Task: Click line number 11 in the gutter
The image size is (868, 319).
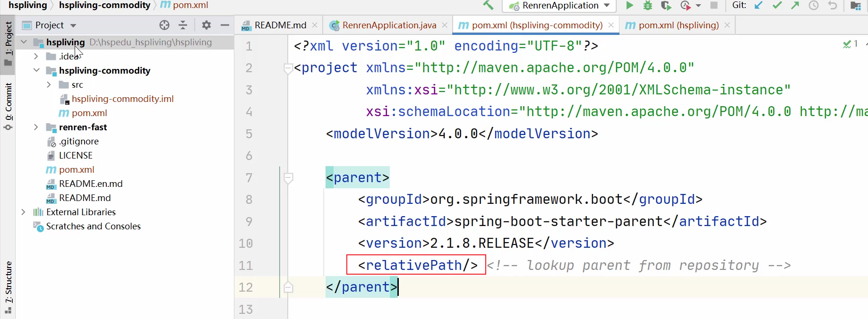Action: [246, 265]
